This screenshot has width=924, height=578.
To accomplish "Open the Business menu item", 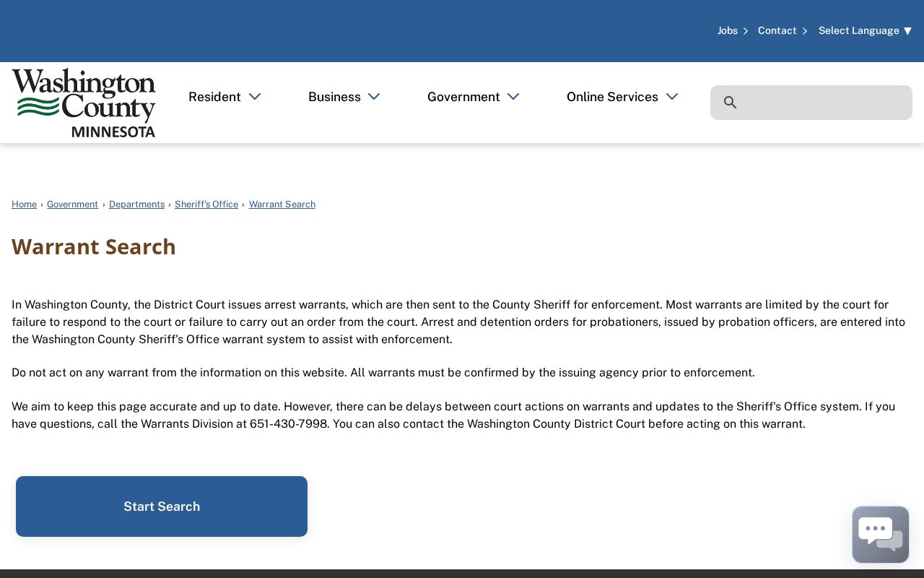I will tap(334, 97).
